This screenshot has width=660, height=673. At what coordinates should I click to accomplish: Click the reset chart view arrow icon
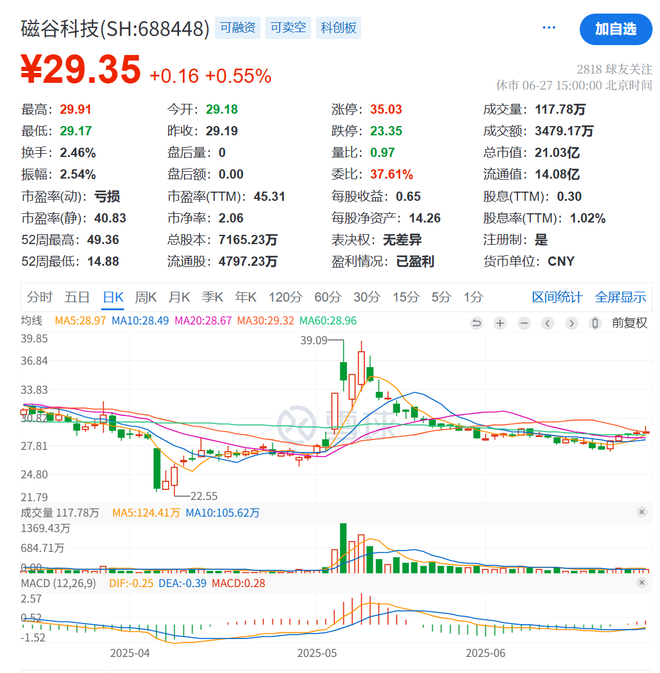476,323
